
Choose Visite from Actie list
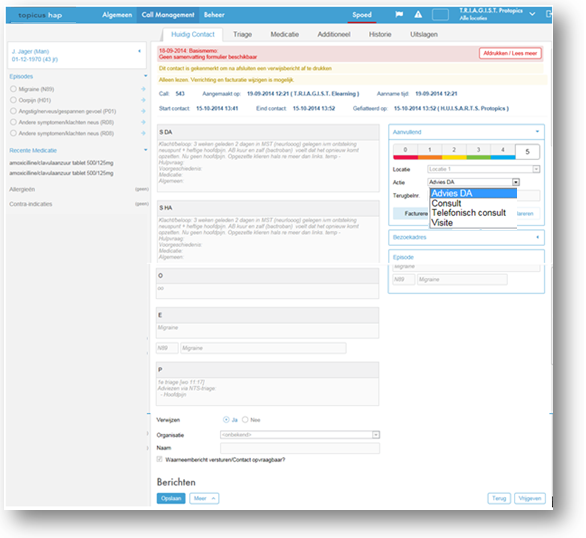(x=474, y=223)
